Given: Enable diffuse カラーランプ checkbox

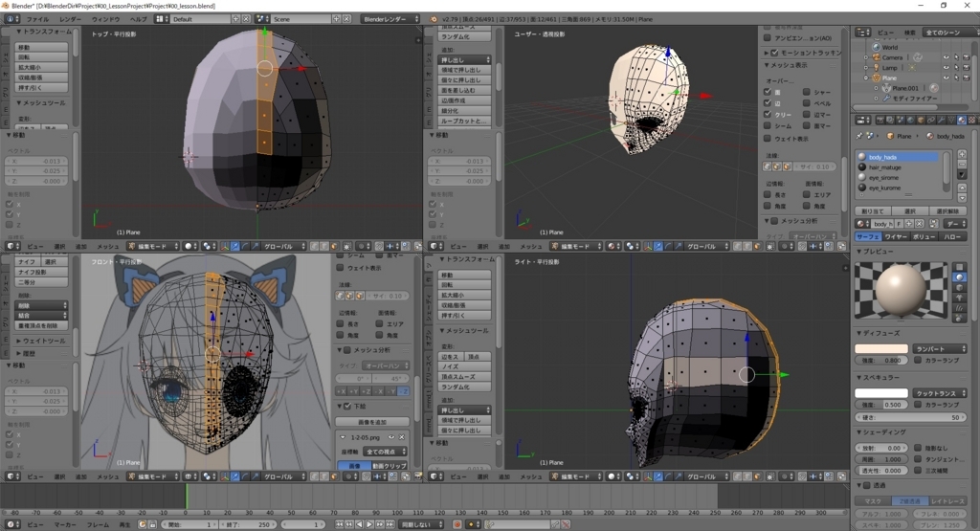Looking at the screenshot, I should pyautogui.click(x=920, y=360).
